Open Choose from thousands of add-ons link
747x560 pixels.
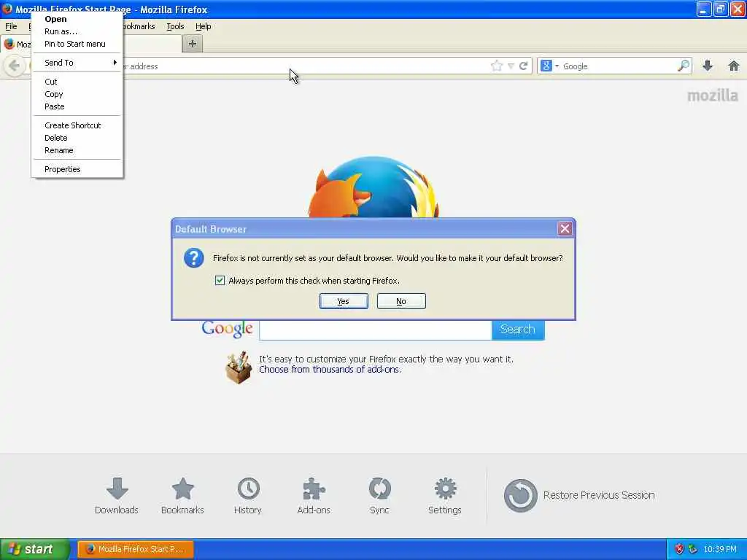point(330,370)
